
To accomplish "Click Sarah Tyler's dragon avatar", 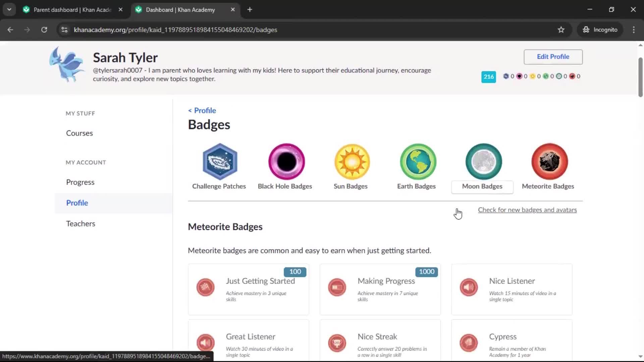I will click(67, 64).
